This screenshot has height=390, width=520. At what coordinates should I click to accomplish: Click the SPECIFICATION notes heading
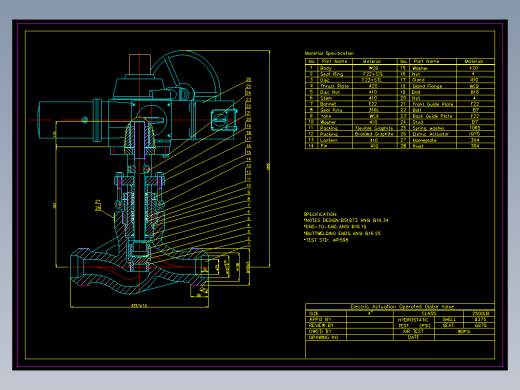tap(320, 214)
